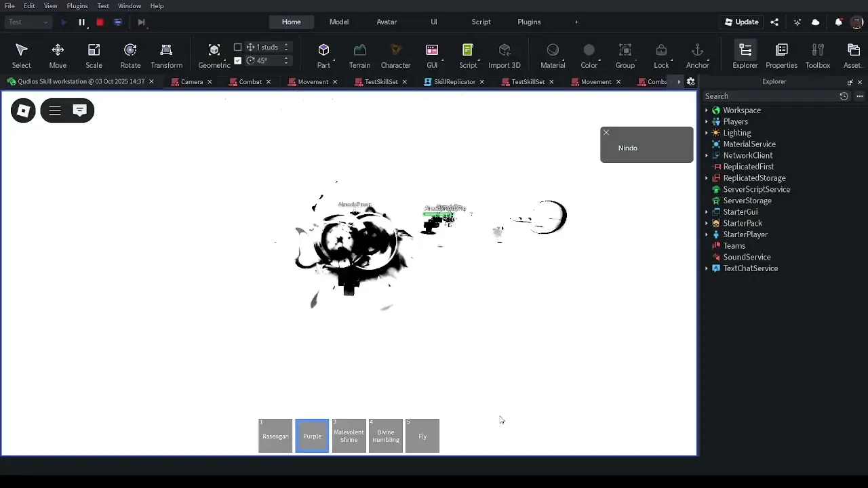Click the Update button
The width and height of the screenshot is (868, 488).
741,22
